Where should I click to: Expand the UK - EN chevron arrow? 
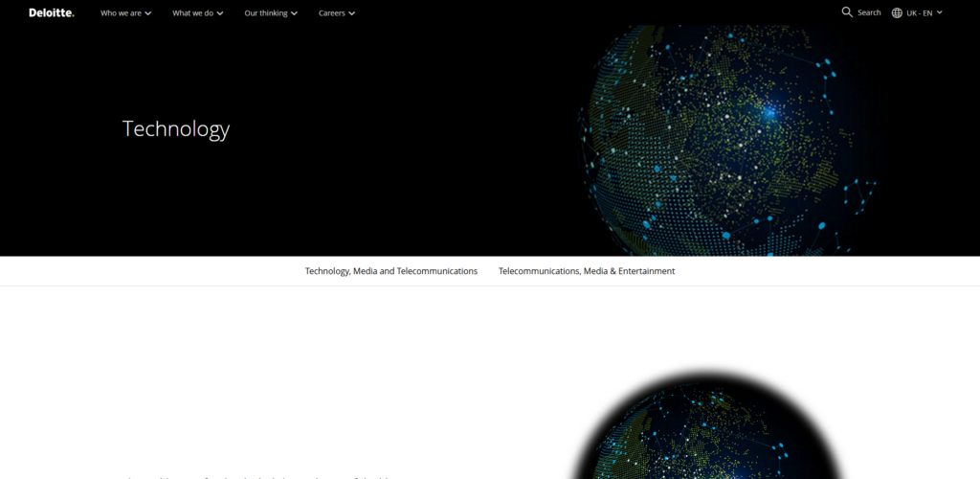tap(940, 12)
